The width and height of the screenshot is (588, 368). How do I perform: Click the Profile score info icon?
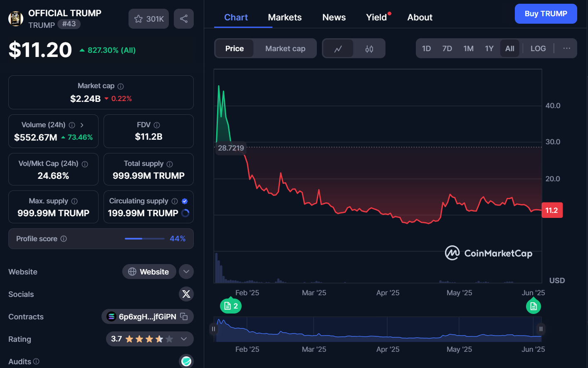(x=64, y=239)
